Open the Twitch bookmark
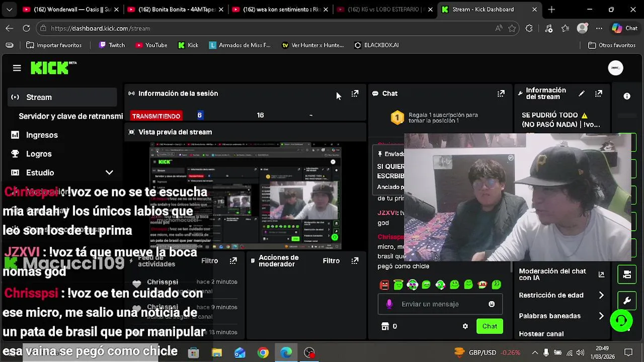This screenshot has width=644, height=362. (112, 45)
